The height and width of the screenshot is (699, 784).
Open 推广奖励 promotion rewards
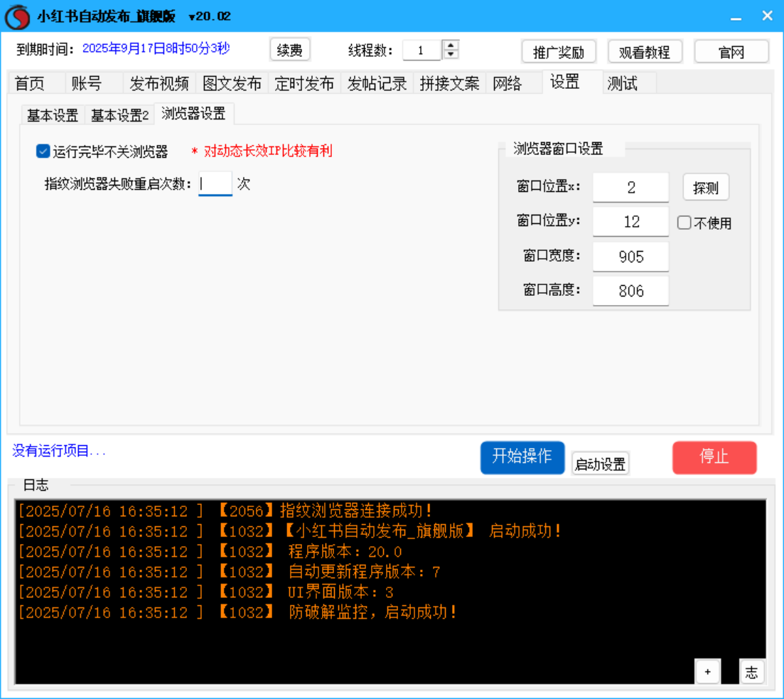coord(559,51)
